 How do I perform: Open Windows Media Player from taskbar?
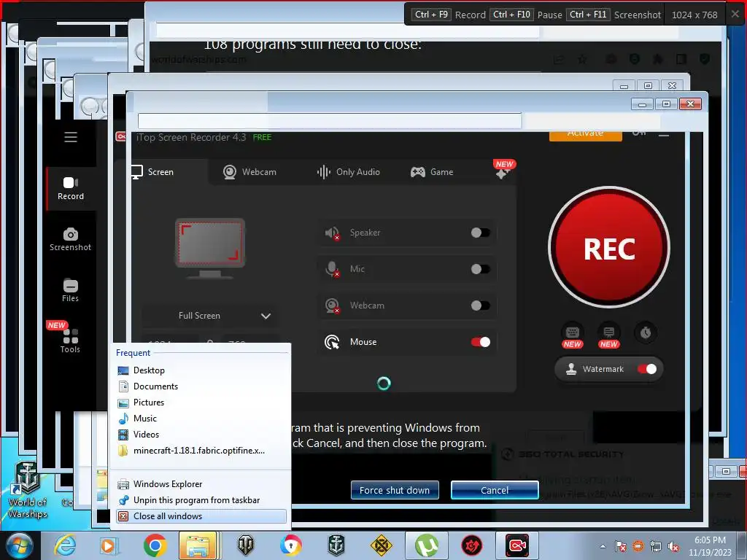(x=108, y=546)
